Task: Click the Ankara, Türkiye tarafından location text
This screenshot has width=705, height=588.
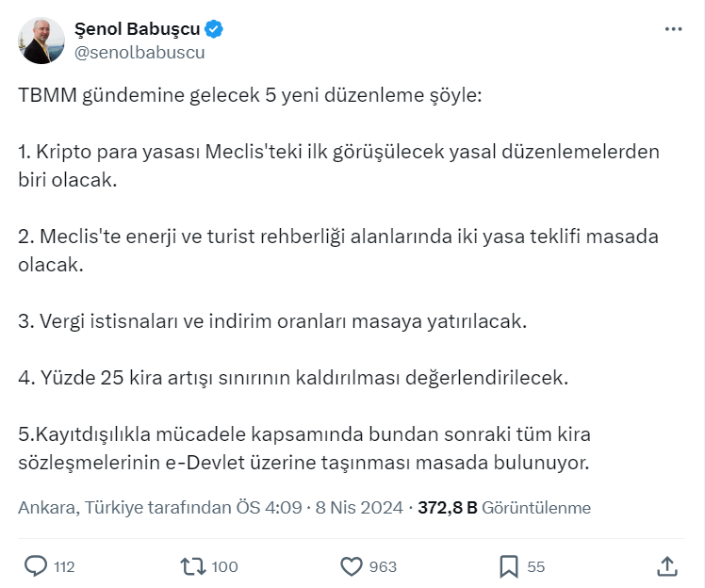Action: coord(124,508)
